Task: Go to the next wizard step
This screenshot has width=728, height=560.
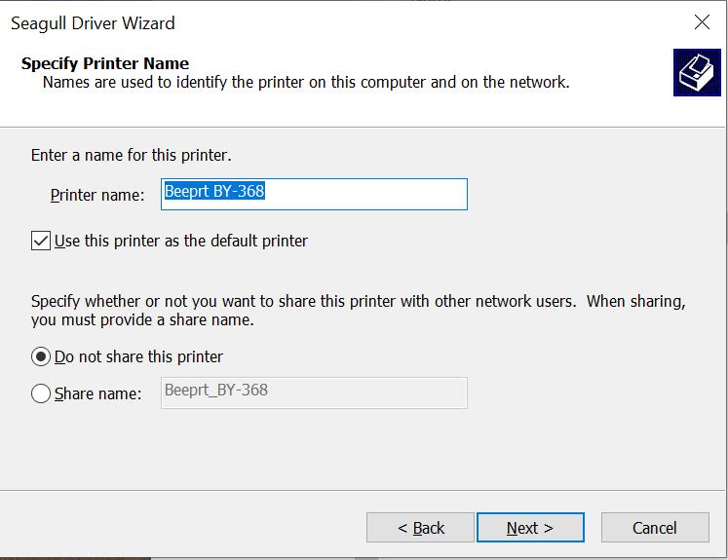Action: click(x=530, y=528)
